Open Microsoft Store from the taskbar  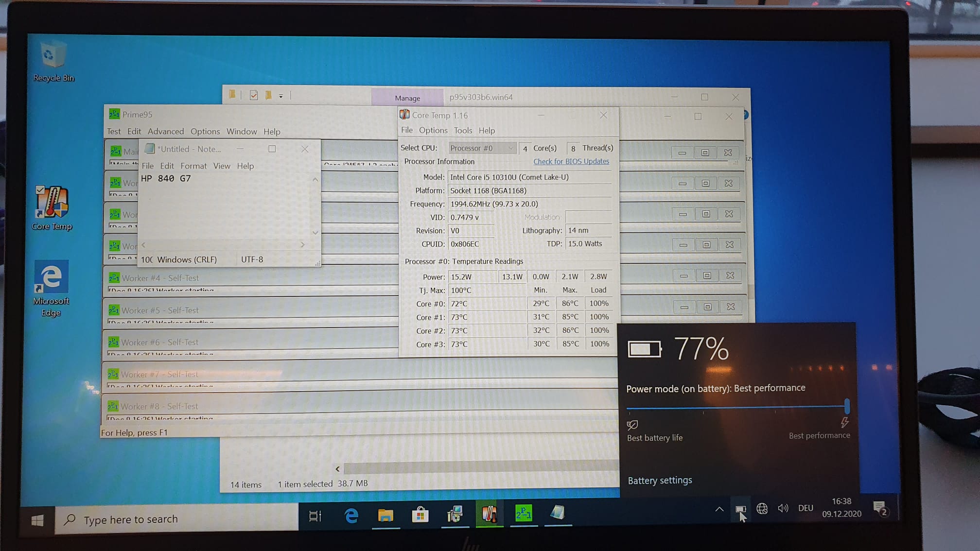(x=420, y=515)
